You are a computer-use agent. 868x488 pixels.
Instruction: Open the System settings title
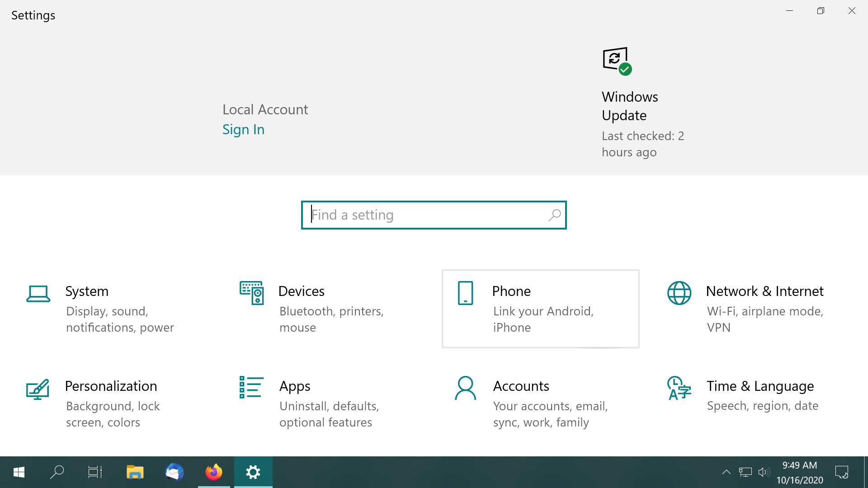coord(87,291)
